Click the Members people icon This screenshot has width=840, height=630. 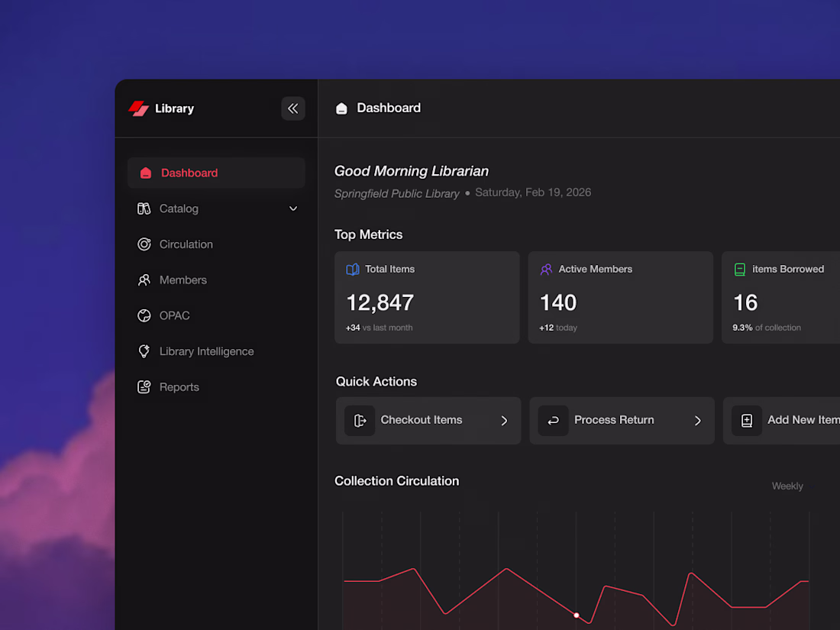[x=144, y=280]
